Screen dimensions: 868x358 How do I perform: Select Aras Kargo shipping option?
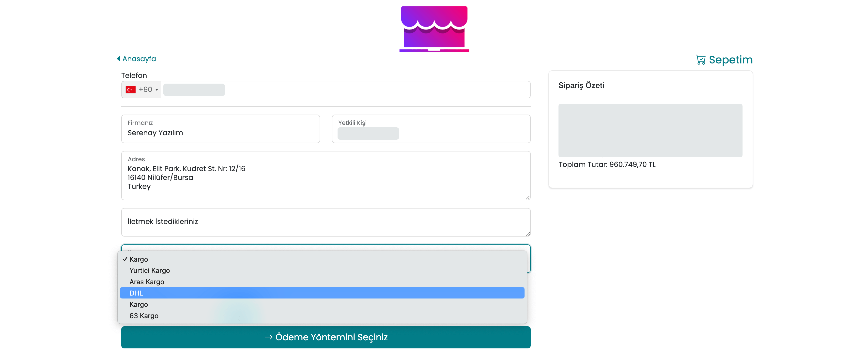[x=147, y=282]
